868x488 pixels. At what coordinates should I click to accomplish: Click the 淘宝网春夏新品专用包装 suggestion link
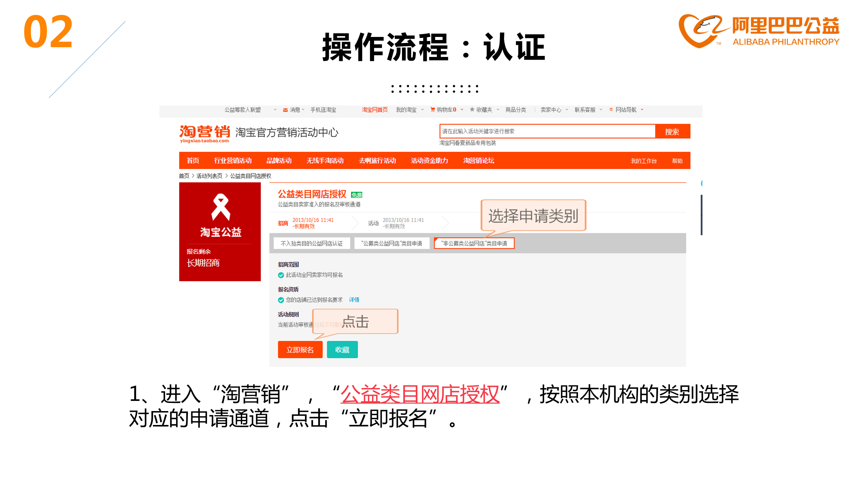[467, 143]
